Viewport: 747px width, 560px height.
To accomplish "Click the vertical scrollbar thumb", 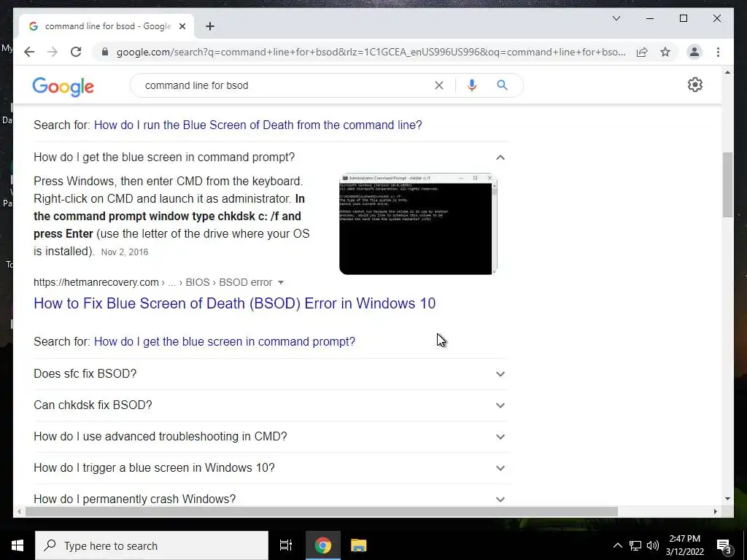I will pos(727,184).
